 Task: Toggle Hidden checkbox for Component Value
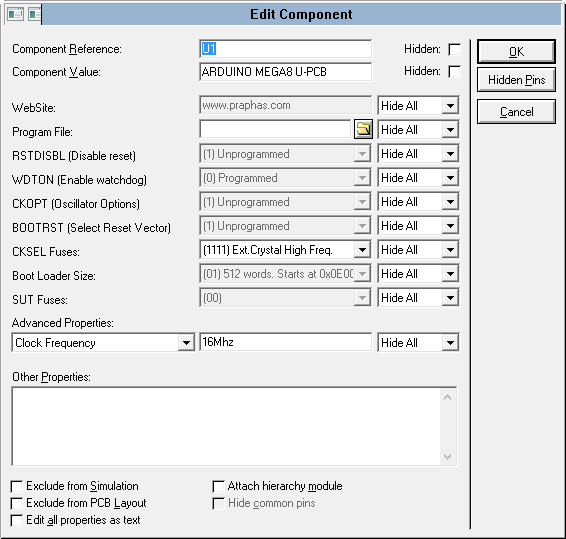[x=454, y=71]
